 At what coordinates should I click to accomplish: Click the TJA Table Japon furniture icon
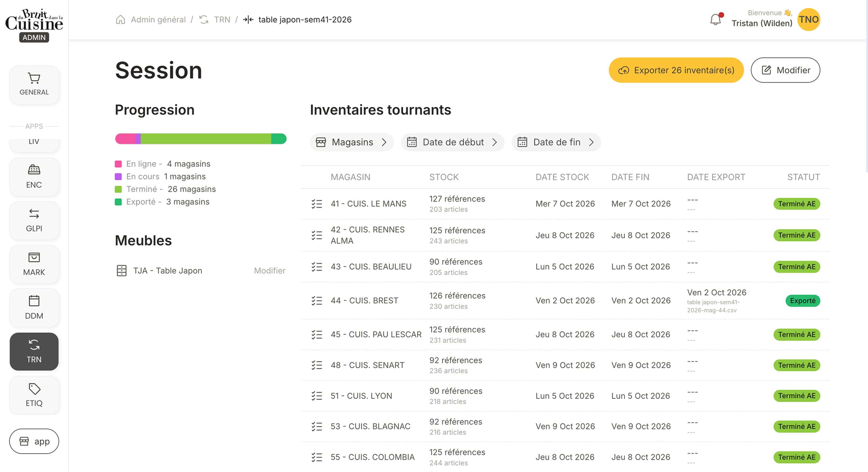coord(121,271)
